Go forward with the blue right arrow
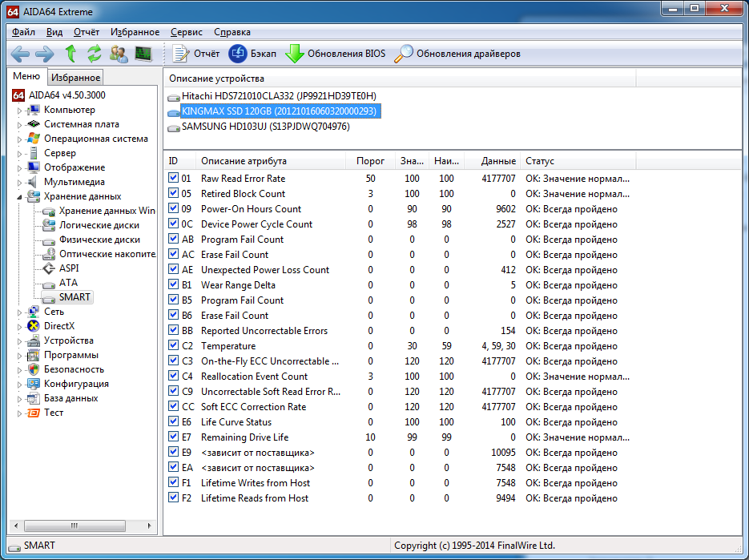Viewport: 749px width, 560px height. pyautogui.click(x=44, y=54)
